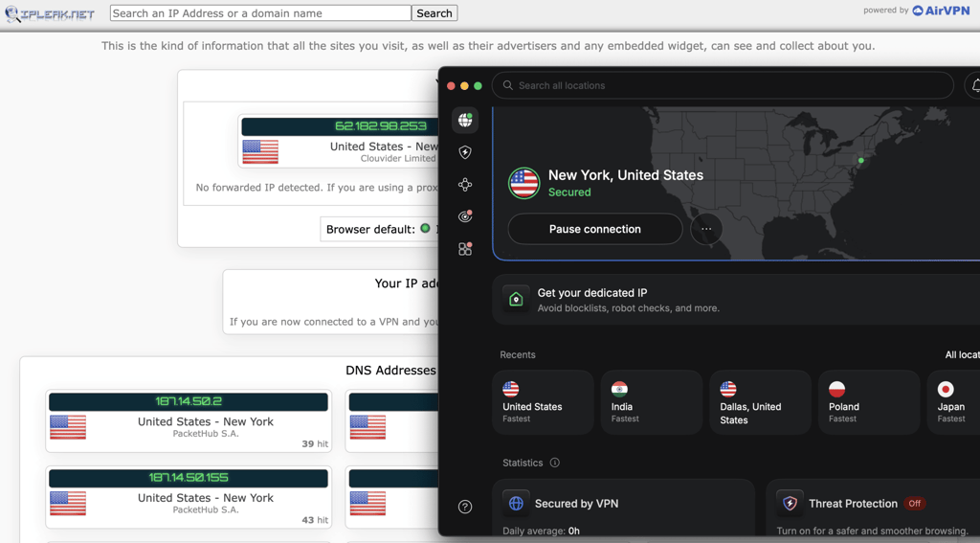This screenshot has width=980, height=543.
Task: Click the Browser default green indicator
Action: coord(425,228)
